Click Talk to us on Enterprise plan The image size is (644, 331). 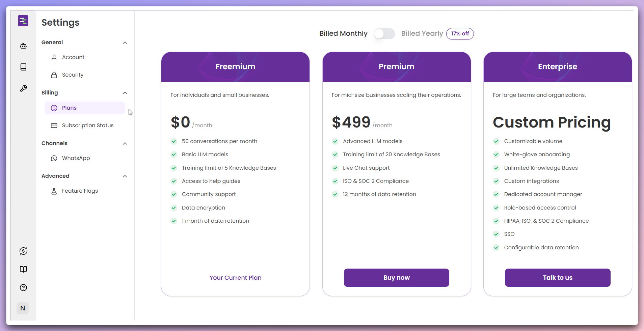[x=558, y=278]
